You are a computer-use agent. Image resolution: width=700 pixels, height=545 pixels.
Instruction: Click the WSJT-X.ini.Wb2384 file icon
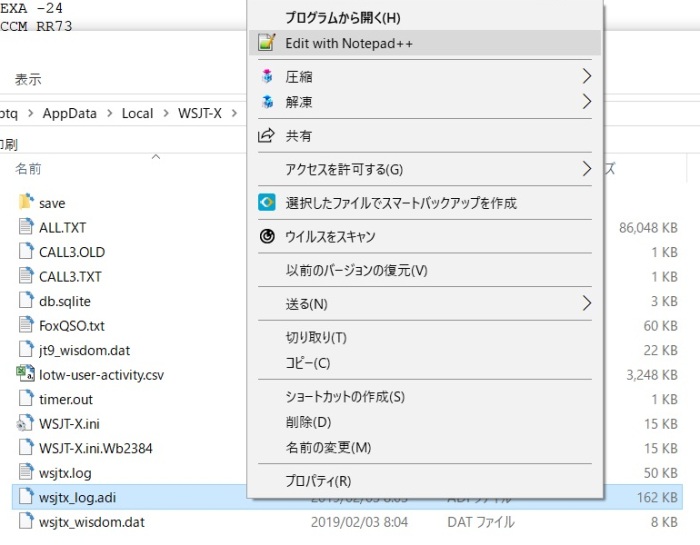pyautogui.click(x=26, y=448)
